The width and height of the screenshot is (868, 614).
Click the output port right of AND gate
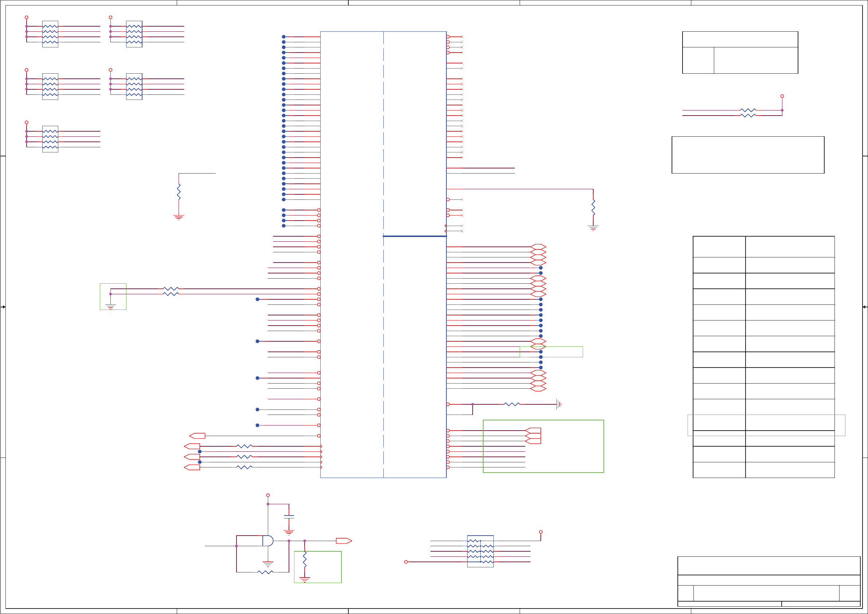[344, 541]
